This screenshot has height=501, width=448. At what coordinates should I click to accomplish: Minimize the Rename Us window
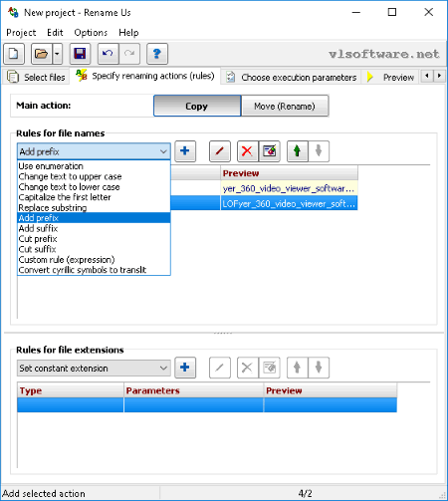[x=356, y=12]
